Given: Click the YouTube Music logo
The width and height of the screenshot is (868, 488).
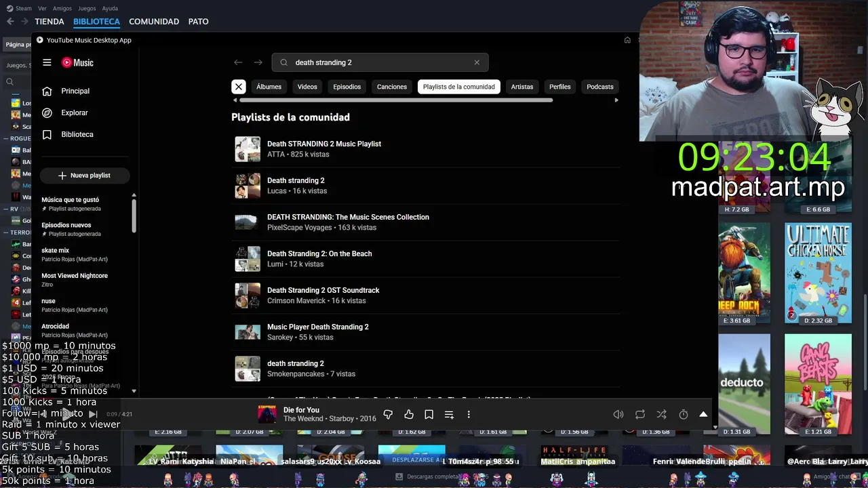Looking at the screenshot, I should click(77, 62).
